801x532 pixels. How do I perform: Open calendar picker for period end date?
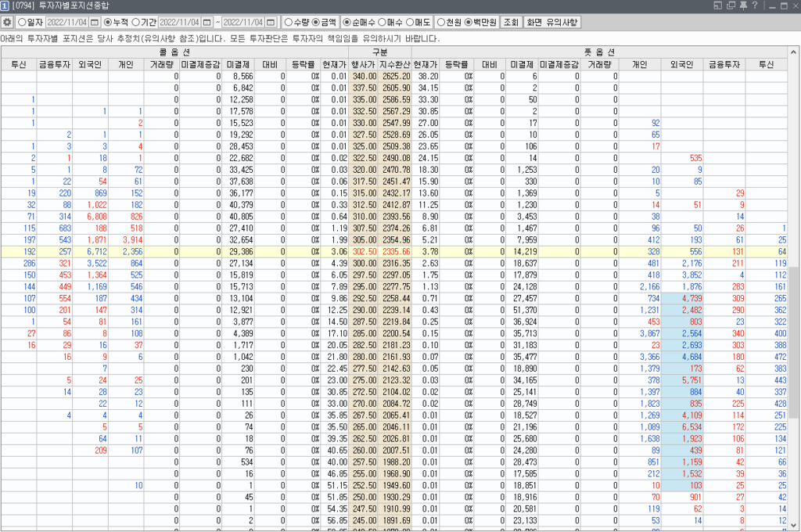(270, 22)
